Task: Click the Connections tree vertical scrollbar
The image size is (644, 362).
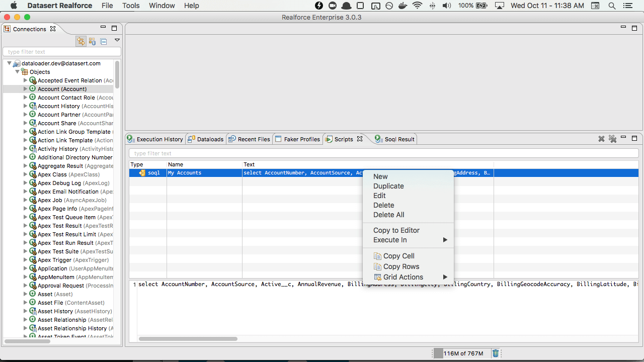Action: (x=117, y=74)
